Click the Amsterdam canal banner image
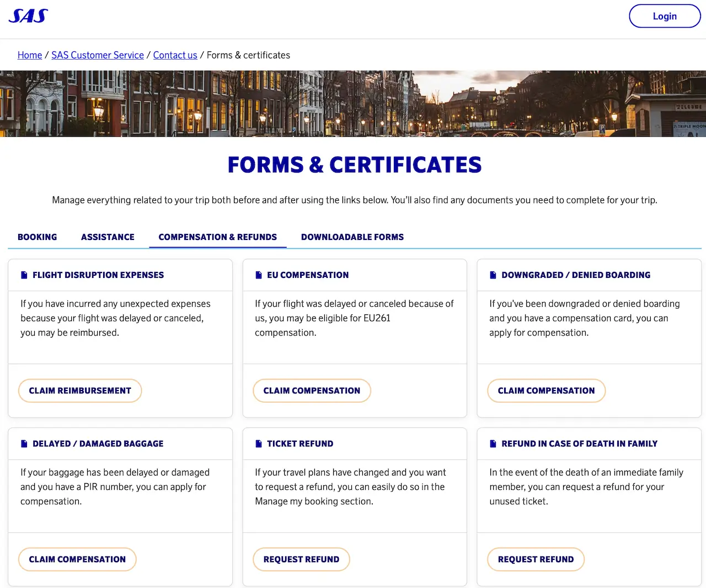The width and height of the screenshot is (706, 588). coord(353,104)
